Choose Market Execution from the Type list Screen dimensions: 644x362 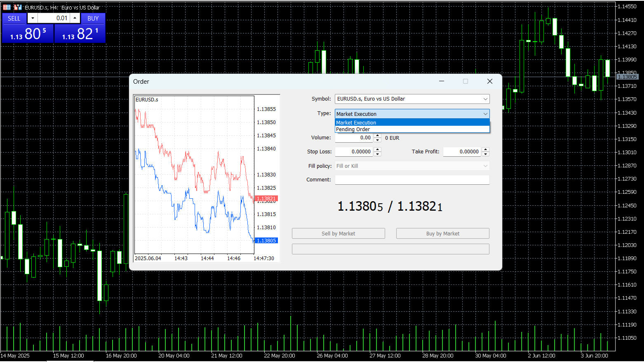[412, 122]
